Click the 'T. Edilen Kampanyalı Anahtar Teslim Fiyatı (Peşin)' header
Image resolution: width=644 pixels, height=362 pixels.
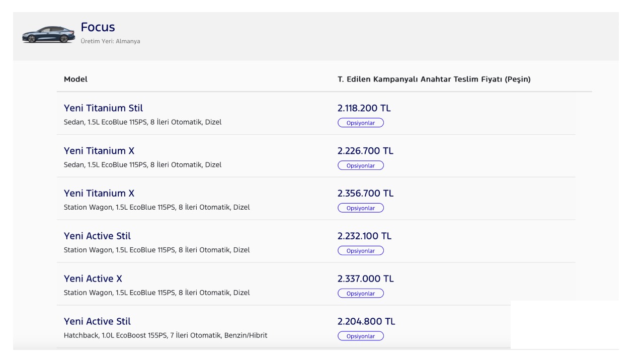[x=434, y=79]
